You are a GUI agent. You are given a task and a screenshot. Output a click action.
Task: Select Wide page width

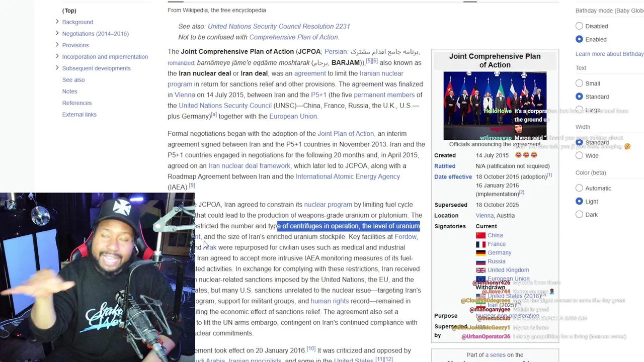[x=579, y=156]
